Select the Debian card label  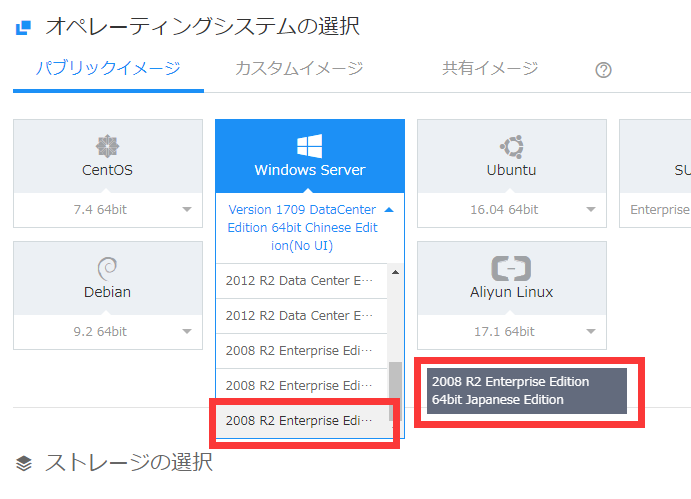107,292
